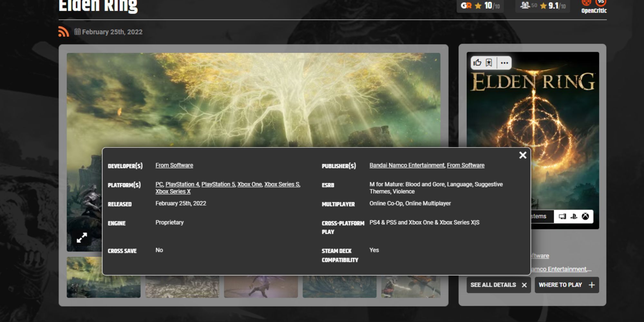644x322 pixels.
Task: Click the GR 10/10 rating badge
Action: [480, 6]
